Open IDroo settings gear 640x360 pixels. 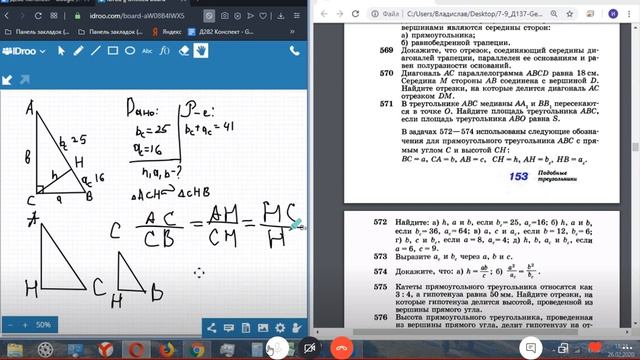point(280,328)
